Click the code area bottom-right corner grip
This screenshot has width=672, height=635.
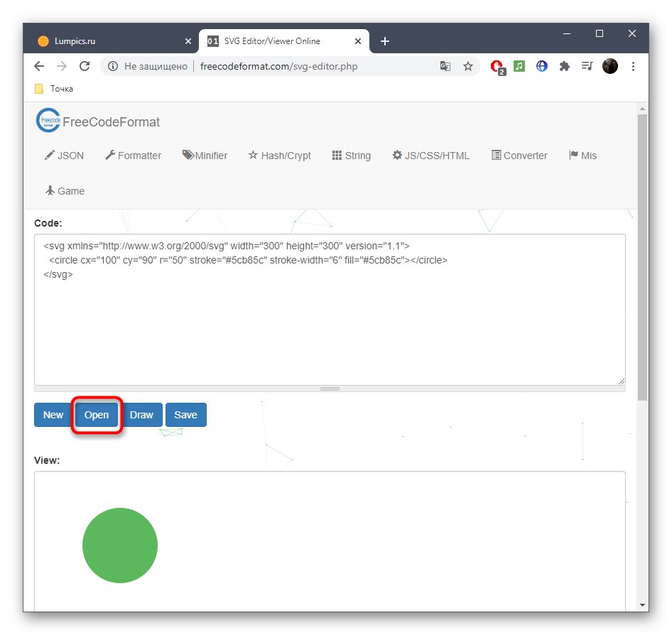622,381
